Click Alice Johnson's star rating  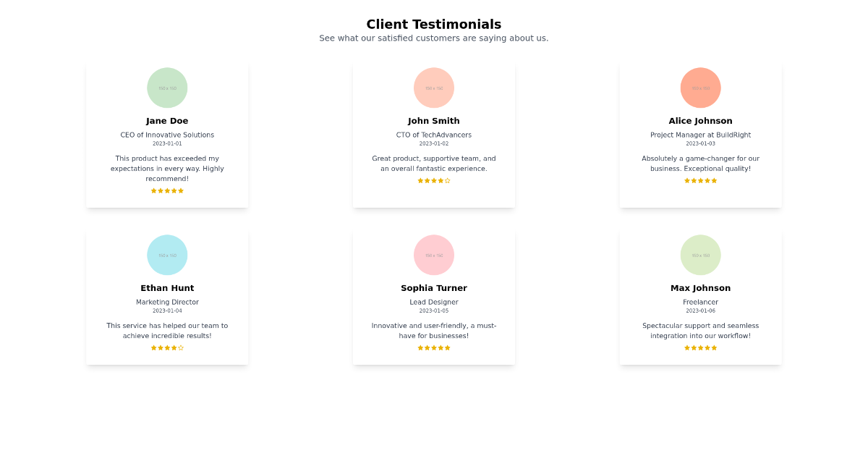coord(700,181)
